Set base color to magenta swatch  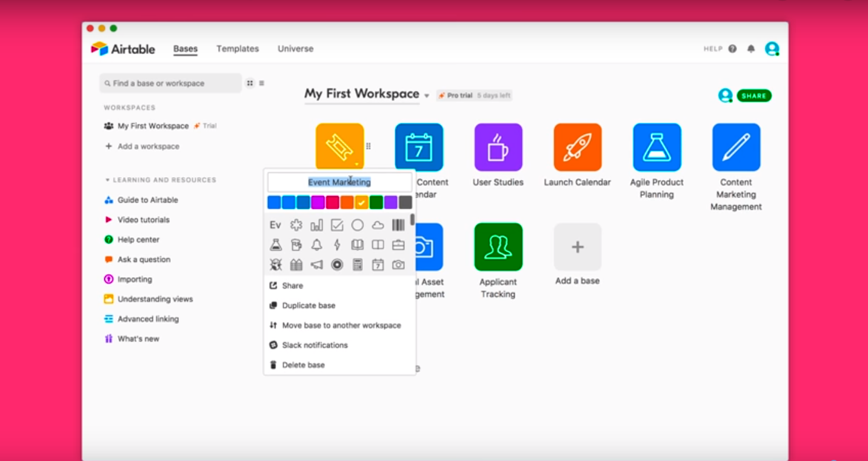[318, 203]
